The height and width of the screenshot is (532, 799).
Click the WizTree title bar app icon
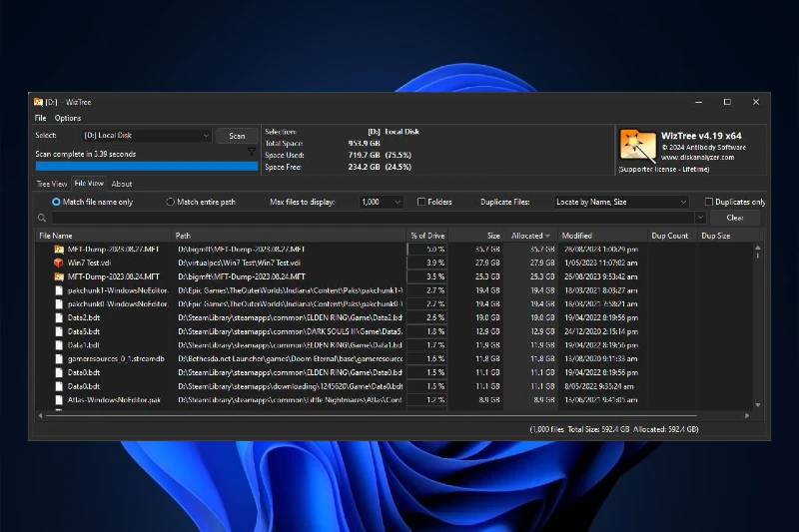pos(38,102)
